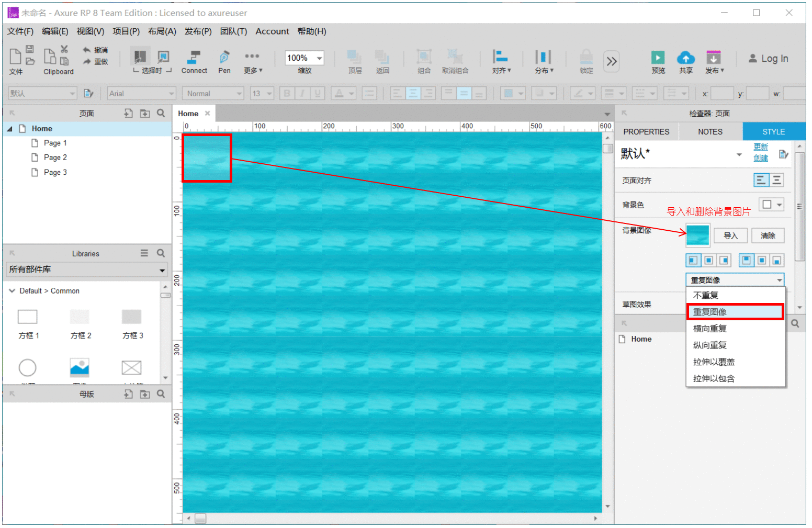Align background image vertically middle
The image size is (812, 528).
point(762,260)
